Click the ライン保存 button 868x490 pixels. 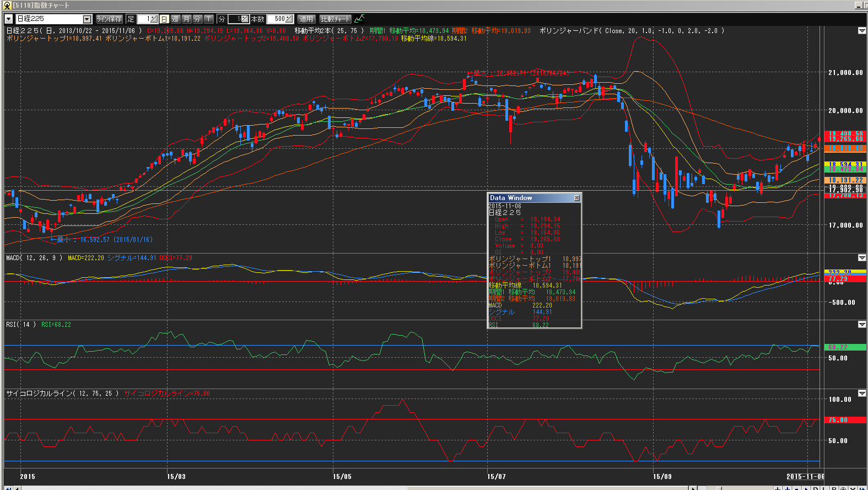click(x=109, y=19)
